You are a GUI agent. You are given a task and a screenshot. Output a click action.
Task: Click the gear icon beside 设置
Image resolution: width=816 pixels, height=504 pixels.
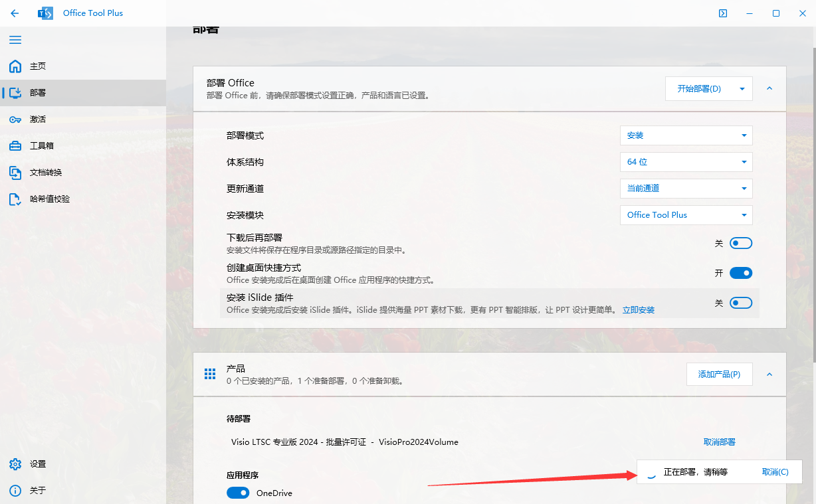pos(15,464)
